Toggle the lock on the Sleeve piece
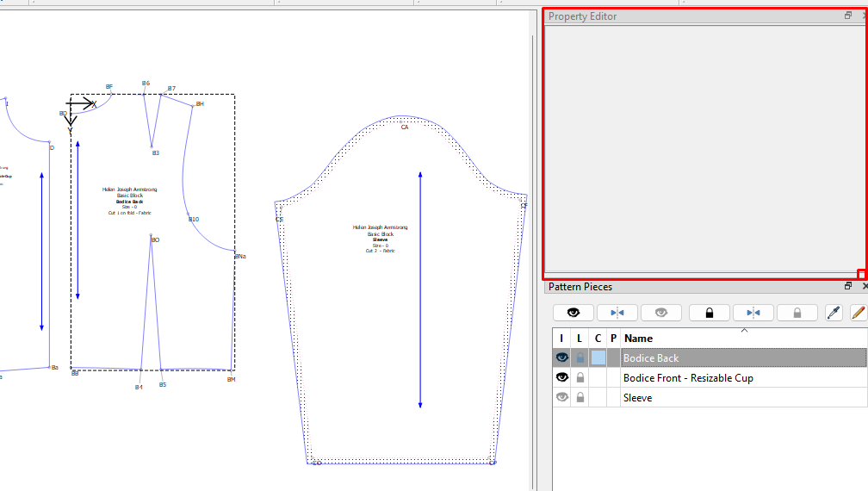The height and width of the screenshot is (491, 868). point(580,397)
